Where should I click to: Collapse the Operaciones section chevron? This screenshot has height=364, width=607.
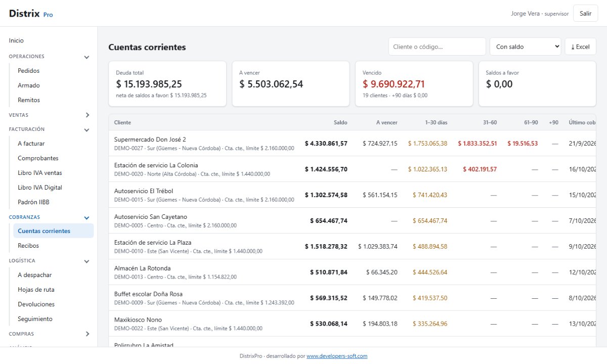click(x=86, y=57)
